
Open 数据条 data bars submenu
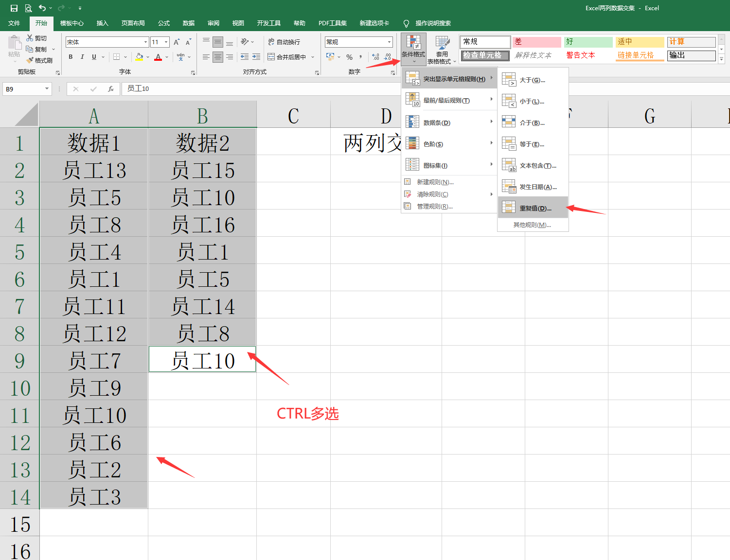(449, 122)
